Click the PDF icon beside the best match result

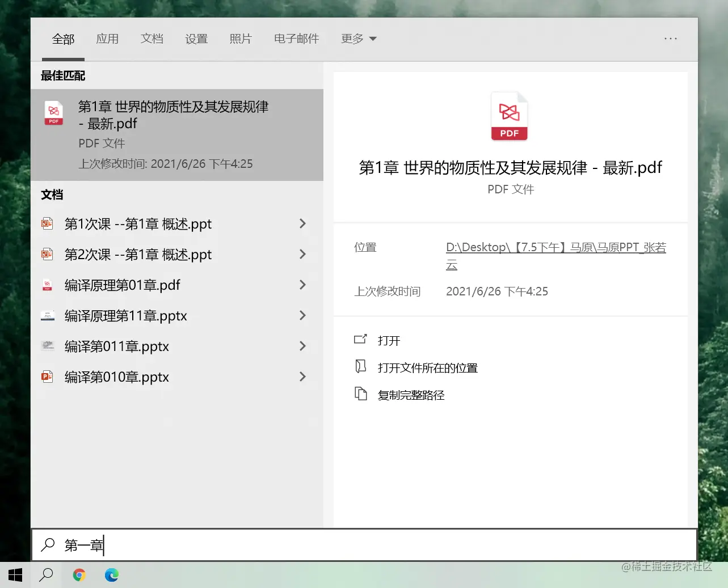[53, 113]
